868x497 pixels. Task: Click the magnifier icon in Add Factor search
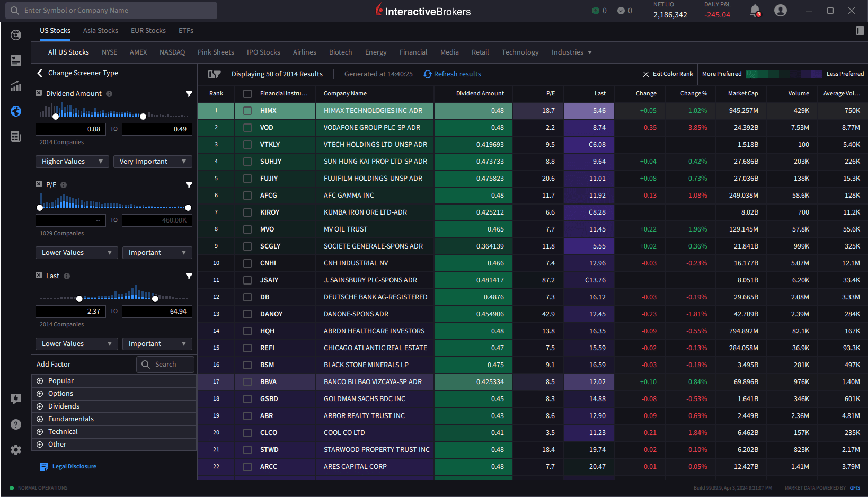tap(146, 364)
